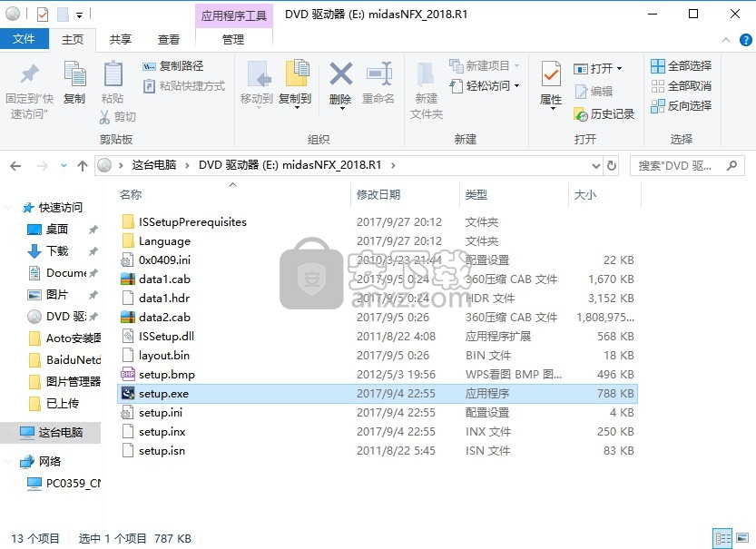
Task: Click the Refresh button
Action: pyautogui.click(x=612, y=166)
